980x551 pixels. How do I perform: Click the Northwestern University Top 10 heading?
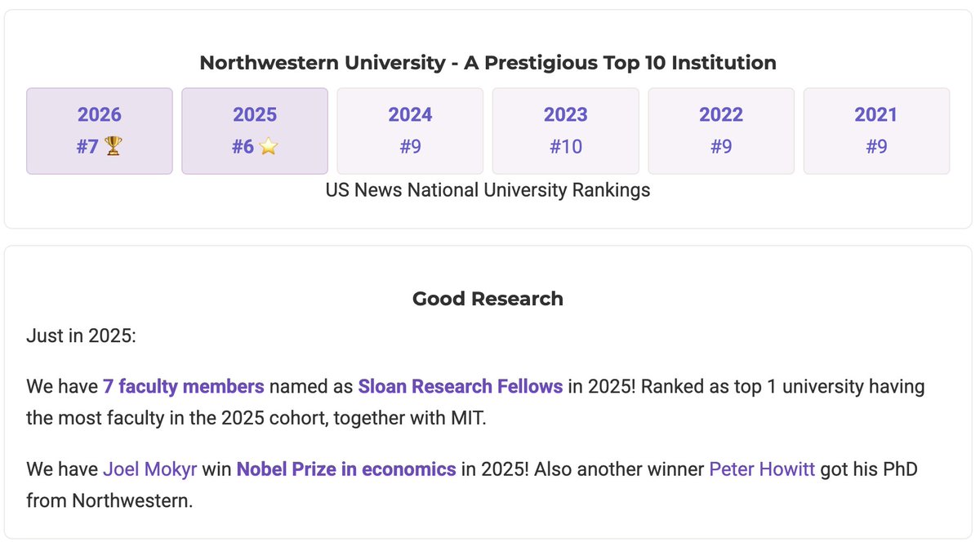[488, 63]
